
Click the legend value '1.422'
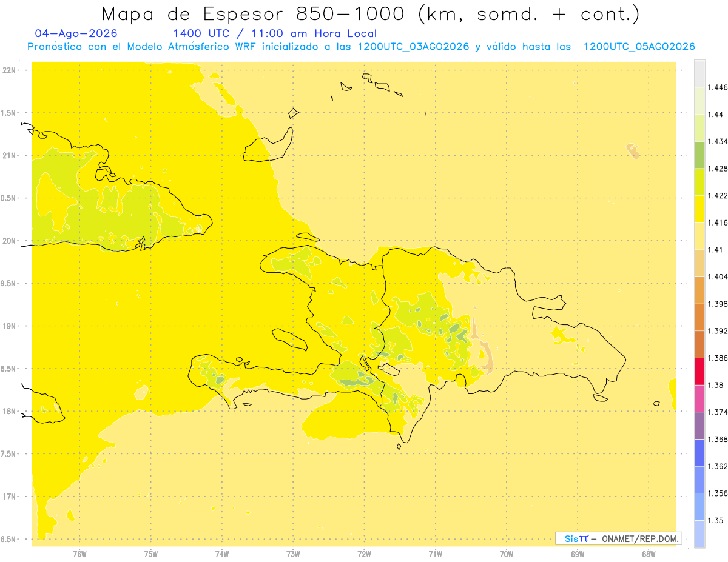(x=719, y=196)
